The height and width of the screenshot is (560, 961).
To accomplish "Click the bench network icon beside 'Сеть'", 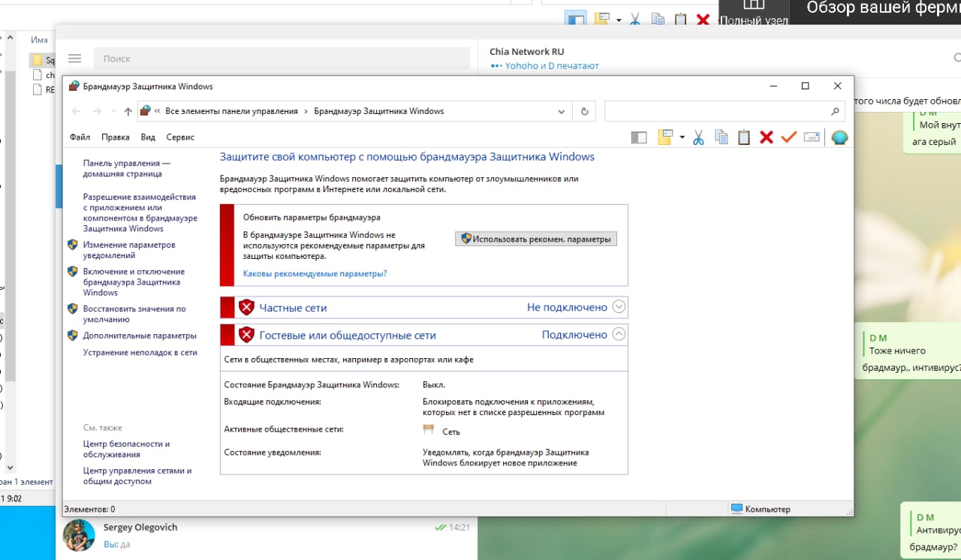I will pos(429,430).
